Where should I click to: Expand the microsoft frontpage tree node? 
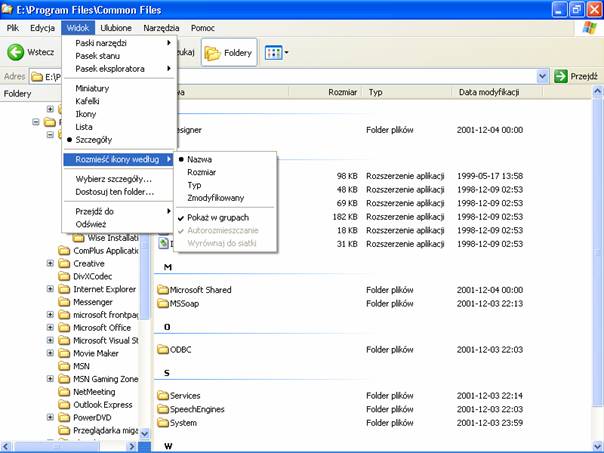click(50, 315)
